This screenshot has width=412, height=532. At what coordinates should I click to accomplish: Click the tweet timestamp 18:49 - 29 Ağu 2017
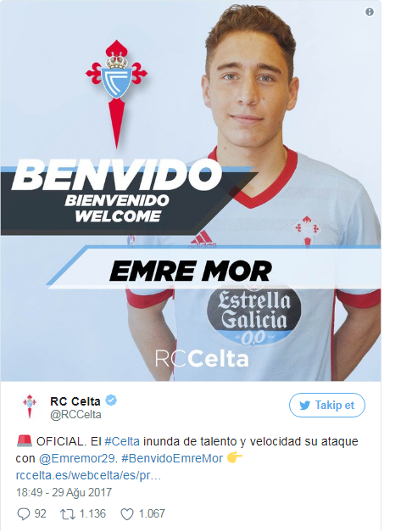coord(64,492)
